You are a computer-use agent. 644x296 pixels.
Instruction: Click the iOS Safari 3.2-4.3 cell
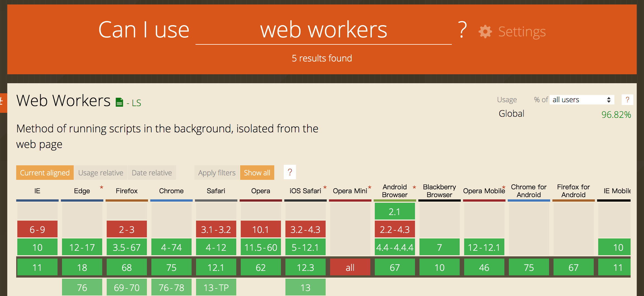coord(306,229)
